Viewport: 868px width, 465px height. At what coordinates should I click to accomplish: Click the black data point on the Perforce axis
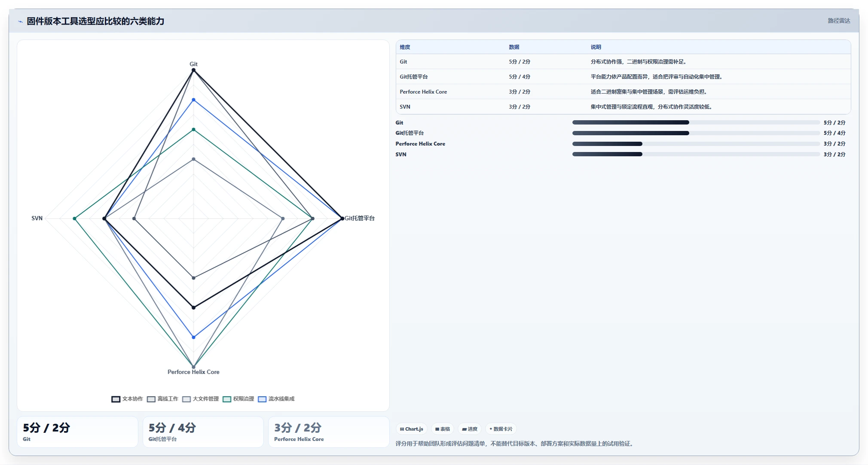(193, 307)
